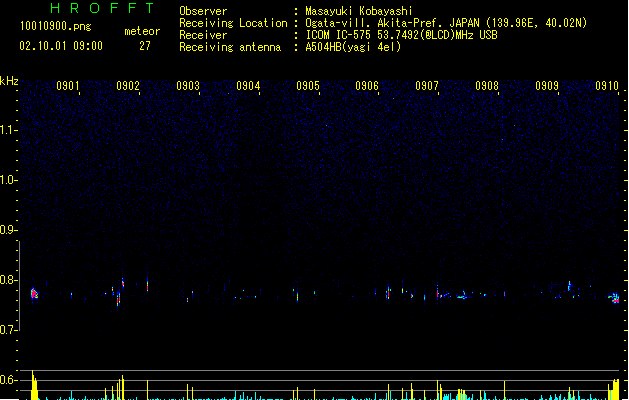
Task: Click the tall yellow intensity bar before 0901
Action: (34, 385)
